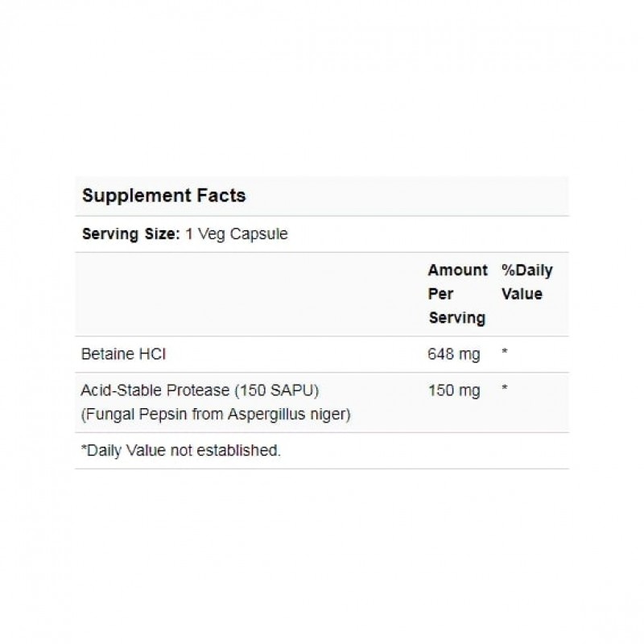Image resolution: width=644 pixels, height=644 pixels.
Task: Click the "150 mg" amount value
Action: (x=453, y=391)
